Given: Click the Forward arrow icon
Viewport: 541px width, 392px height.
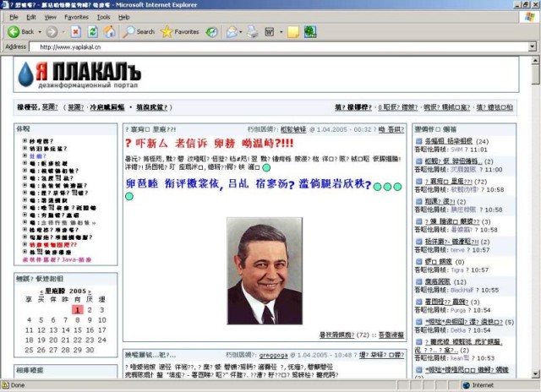Looking at the screenshot, I should (x=52, y=32).
